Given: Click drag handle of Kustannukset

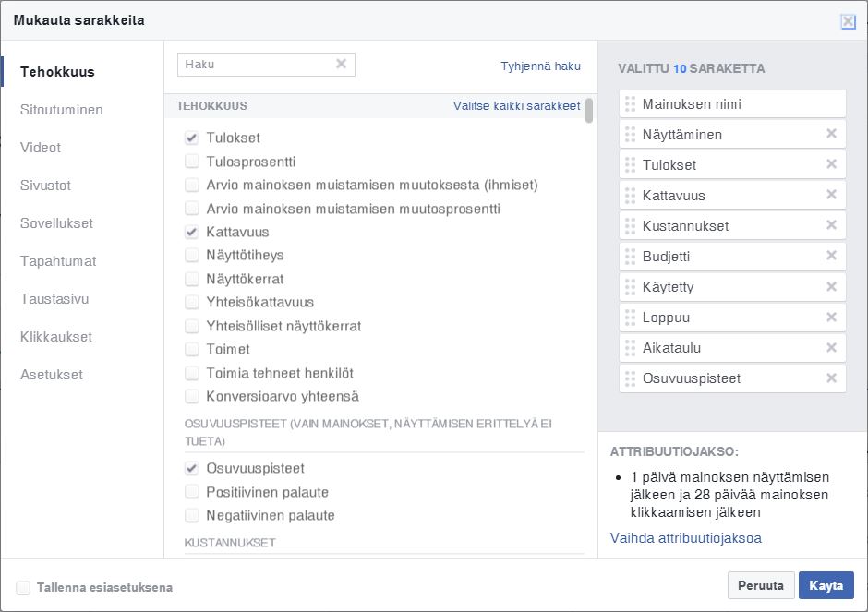Looking at the screenshot, I should tap(630, 226).
